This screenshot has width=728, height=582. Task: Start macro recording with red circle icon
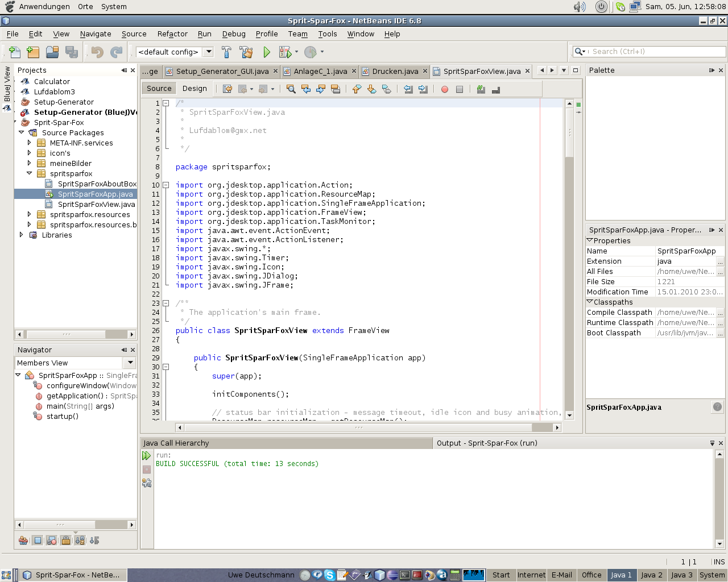tap(445, 89)
